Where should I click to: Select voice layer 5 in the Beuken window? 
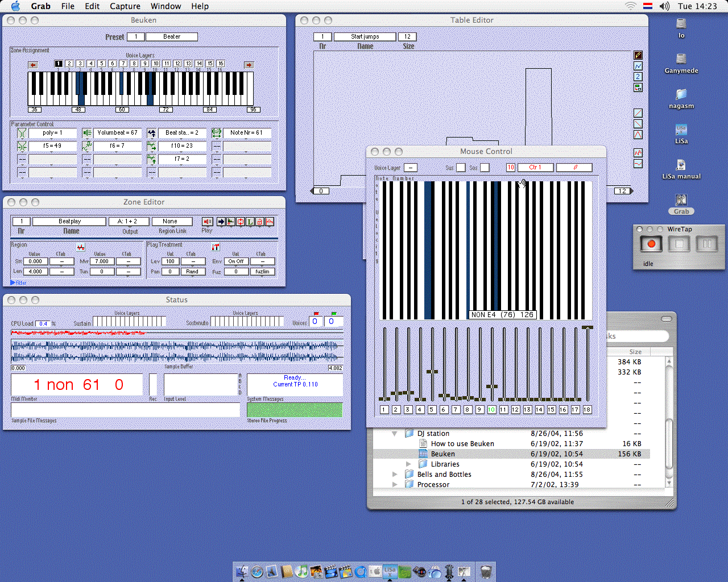101,64
